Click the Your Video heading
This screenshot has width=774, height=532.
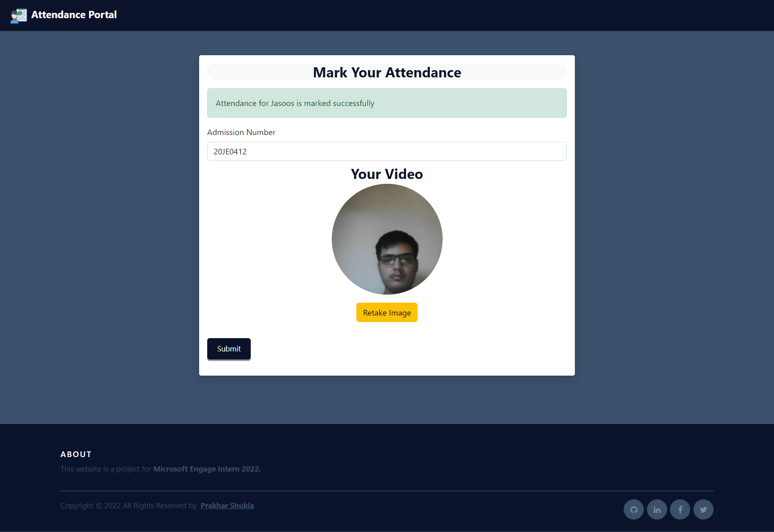387,174
